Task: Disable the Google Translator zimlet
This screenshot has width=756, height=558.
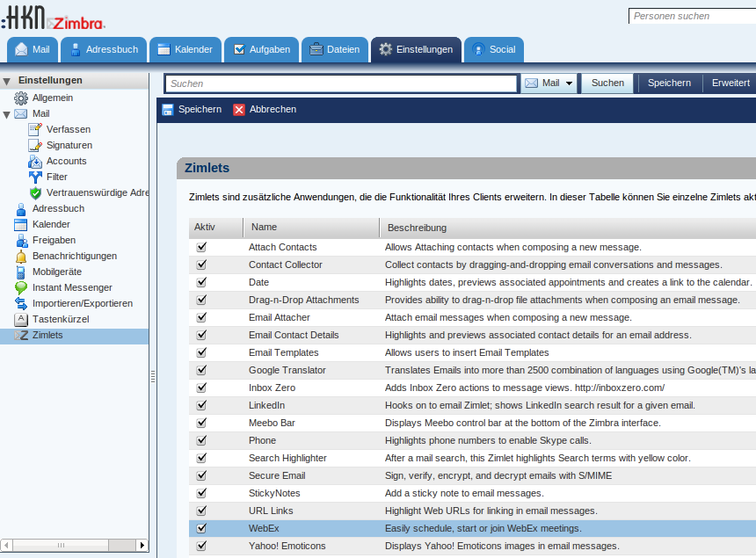Action: (201, 370)
